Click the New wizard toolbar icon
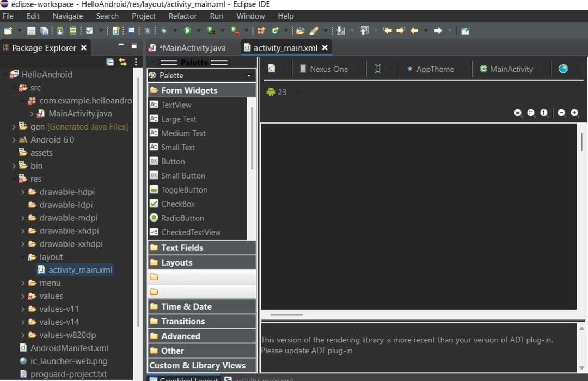The image size is (588, 381). tap(8, 30)
